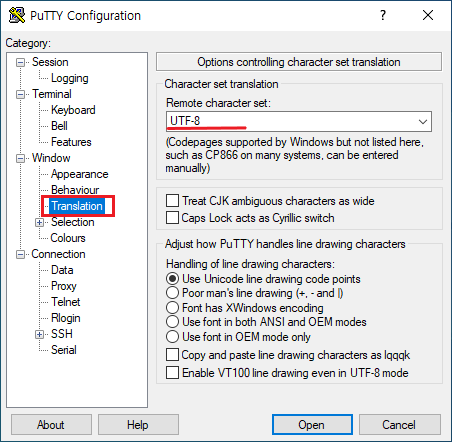Image resolution: width=452 pixels, height=442 pixels.
Task: Select Poor man's line drawing option
Action: coord(172,293)
